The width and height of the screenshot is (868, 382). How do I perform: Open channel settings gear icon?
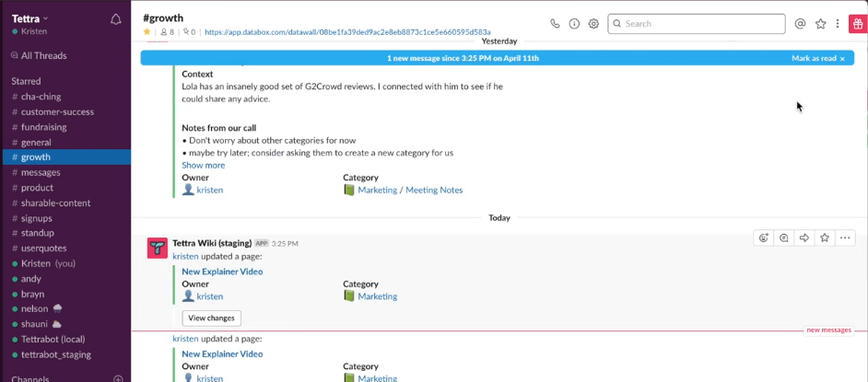(593, 24)
